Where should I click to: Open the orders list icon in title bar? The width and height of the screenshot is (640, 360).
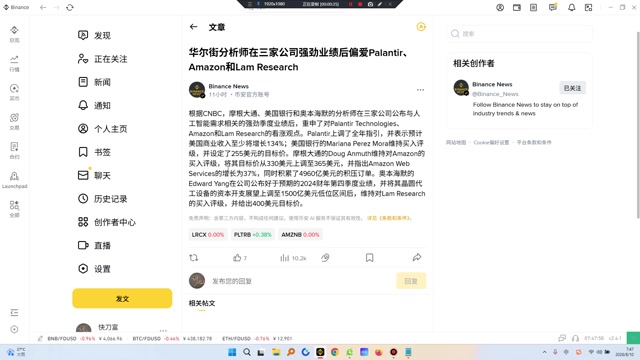[x=533, y=7]
